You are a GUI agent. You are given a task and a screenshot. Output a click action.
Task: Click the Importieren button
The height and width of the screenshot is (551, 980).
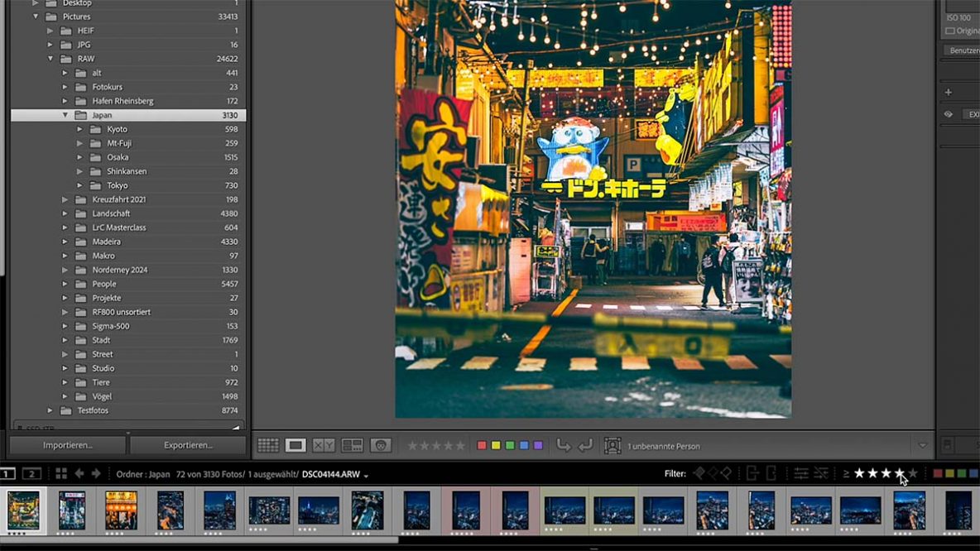(68, 445)
